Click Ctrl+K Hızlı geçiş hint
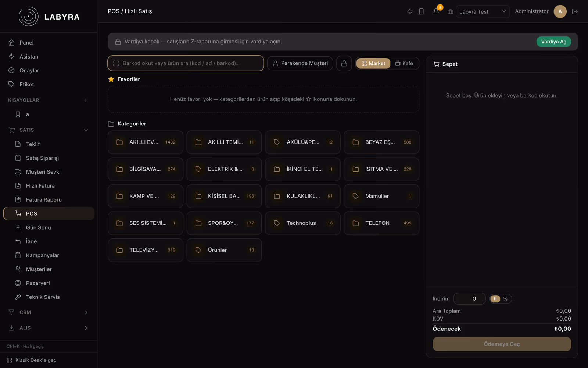Image resolution: width=588 pixels, height=368 pixels. [x=25, y=346]
